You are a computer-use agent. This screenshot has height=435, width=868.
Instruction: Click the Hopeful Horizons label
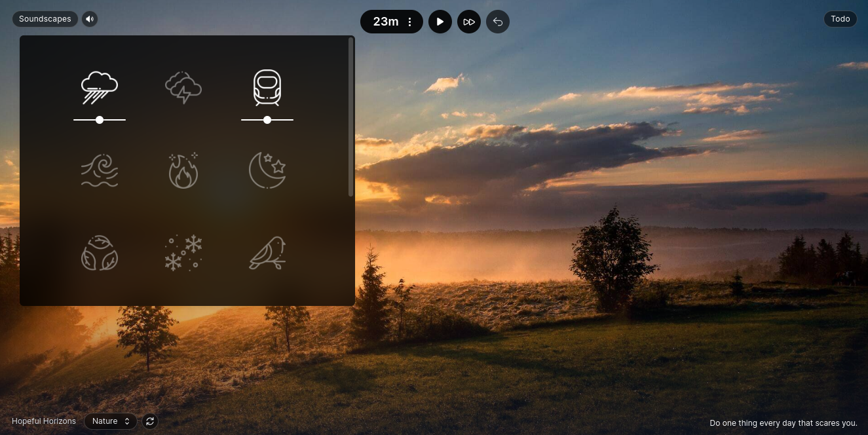(44, 421)
